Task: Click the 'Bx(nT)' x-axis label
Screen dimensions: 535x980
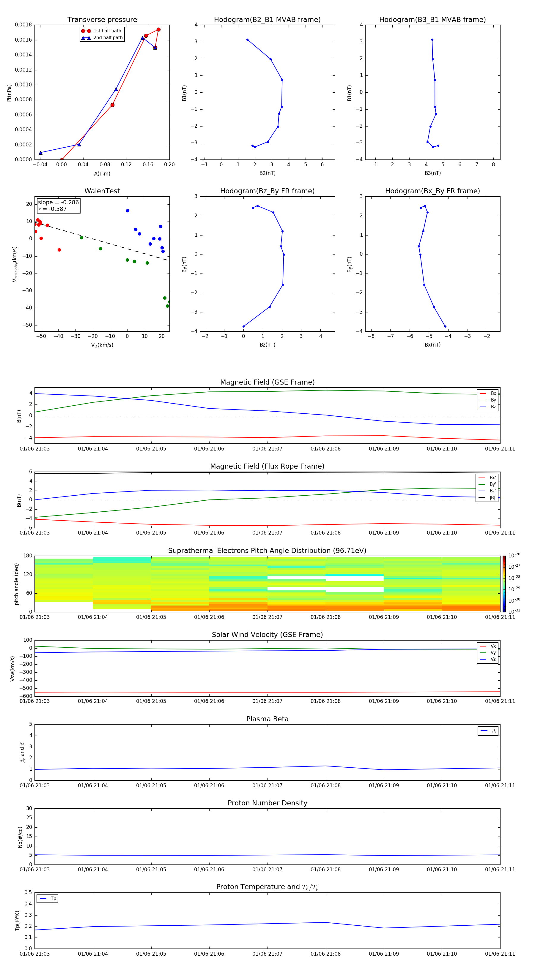Action: [x=432, y=345]
